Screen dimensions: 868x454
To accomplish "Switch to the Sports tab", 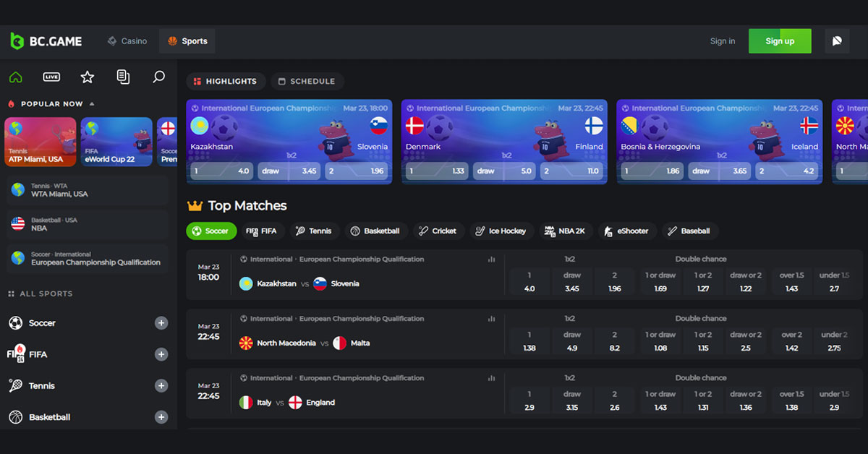I will (x=187, y=41).
